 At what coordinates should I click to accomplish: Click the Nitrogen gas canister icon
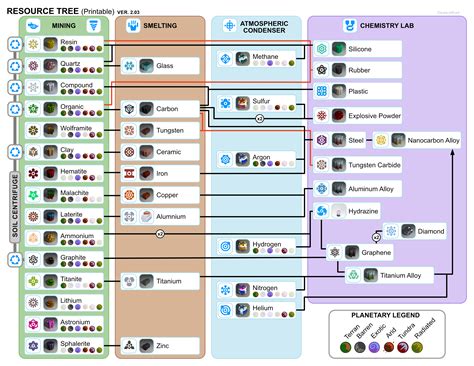coord(243,290)
